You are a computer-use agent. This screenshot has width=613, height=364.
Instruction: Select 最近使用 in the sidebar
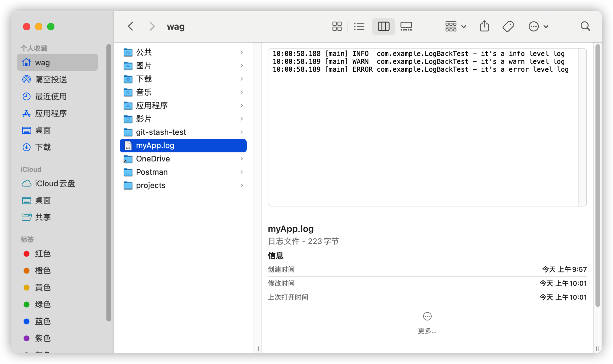[x=51, y=96]
